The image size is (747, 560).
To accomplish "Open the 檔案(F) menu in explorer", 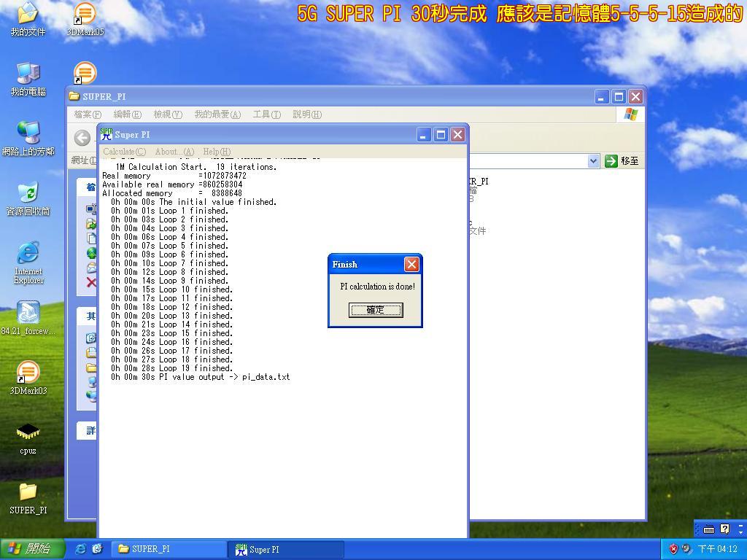I will (x=88, y=114).
